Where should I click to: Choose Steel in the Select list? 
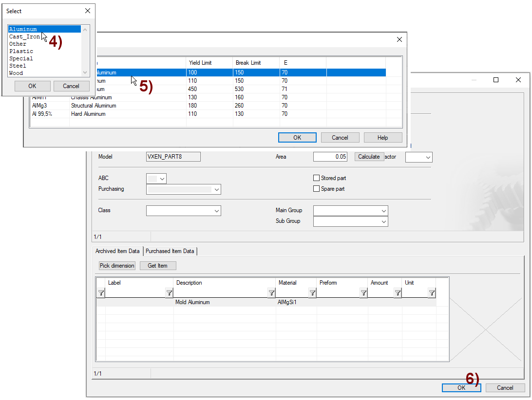18,66
